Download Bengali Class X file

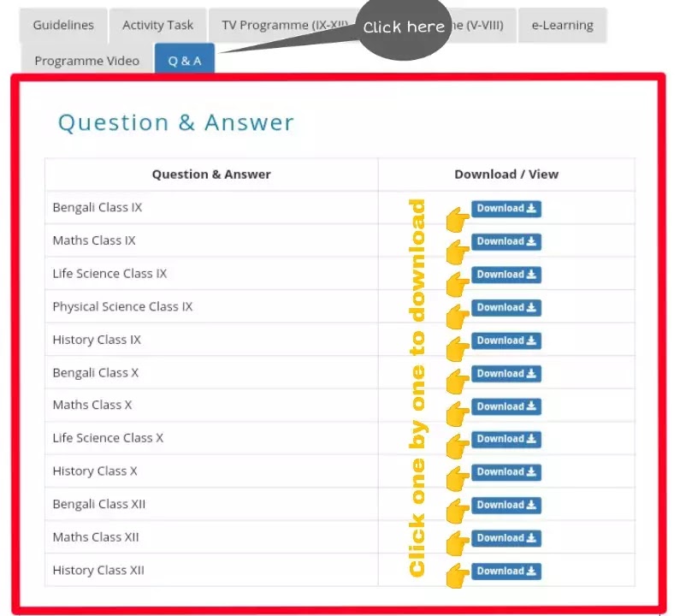(x=506, y=374)
